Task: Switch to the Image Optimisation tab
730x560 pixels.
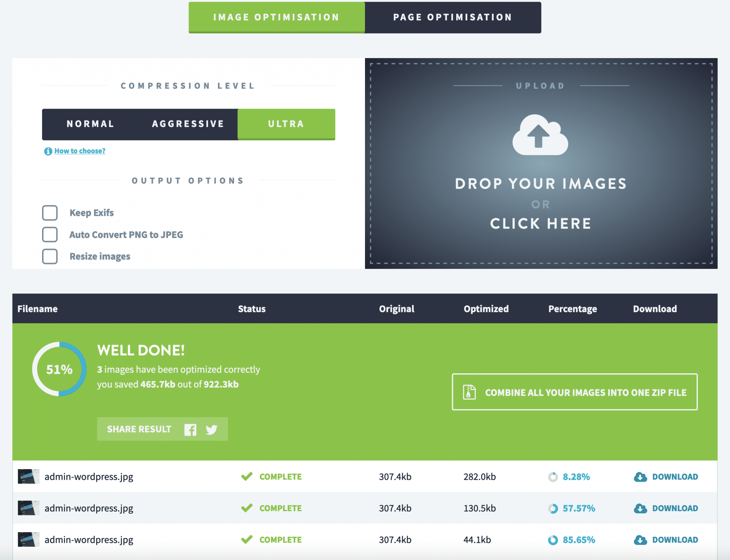Action: 276,17
